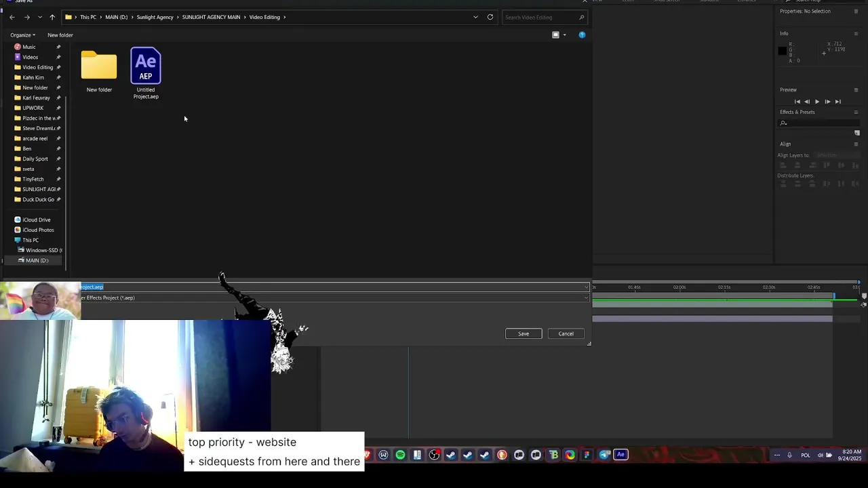Play the preview
The height and width of the screenshot is (488, 868).
[x=817, y=102]
